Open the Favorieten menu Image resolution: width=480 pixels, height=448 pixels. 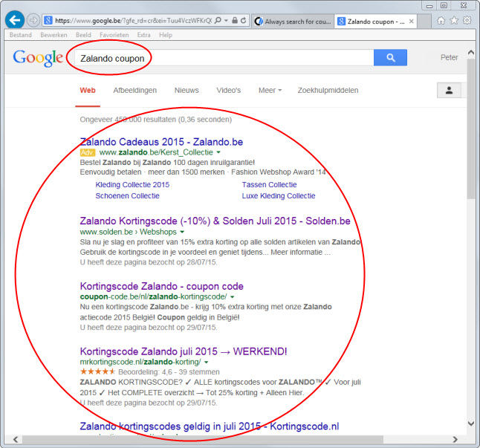tap(114, 35)
